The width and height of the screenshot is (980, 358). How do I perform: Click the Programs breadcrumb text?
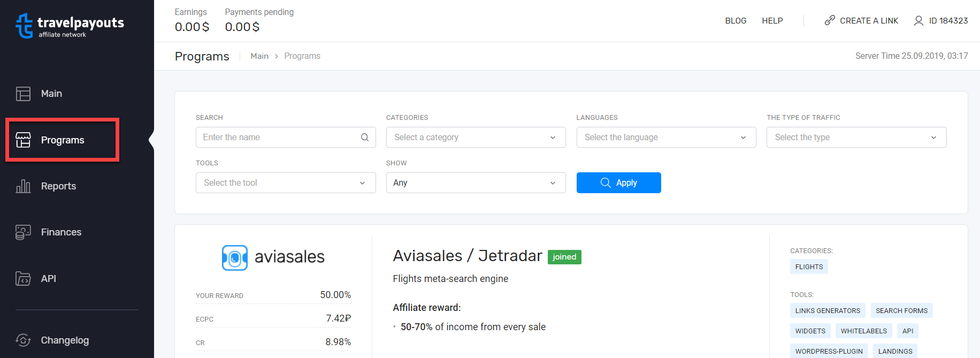pos(302,56)
